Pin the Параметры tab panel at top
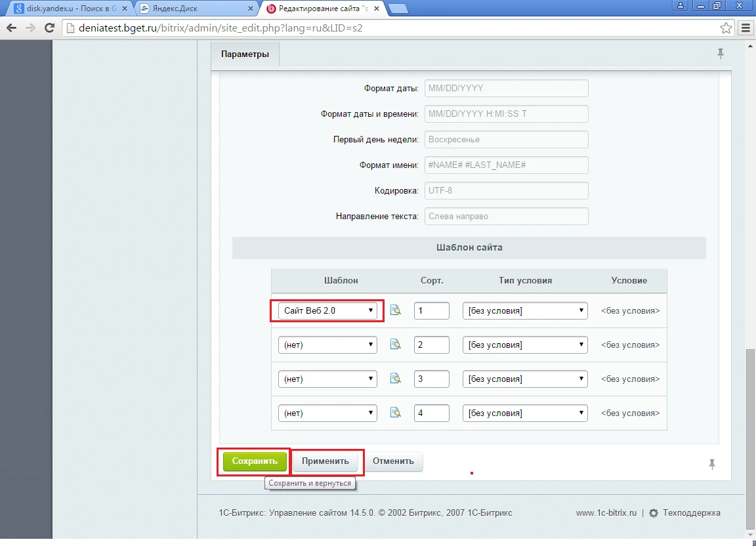Screen dimensions: 756x546 pos(720,54)
